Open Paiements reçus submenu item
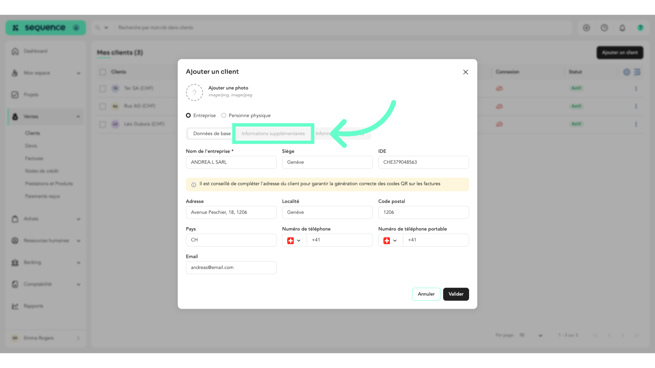 point(42,196)
